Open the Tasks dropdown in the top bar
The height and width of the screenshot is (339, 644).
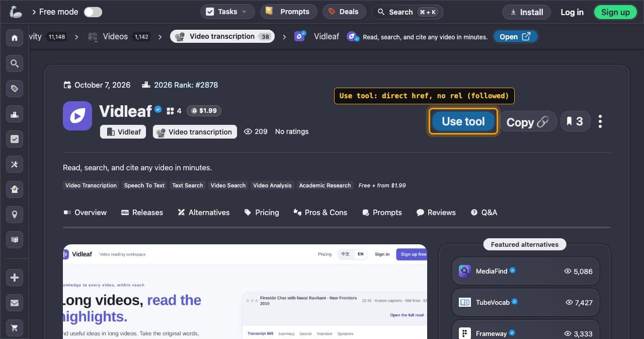(x=227, y=12)
